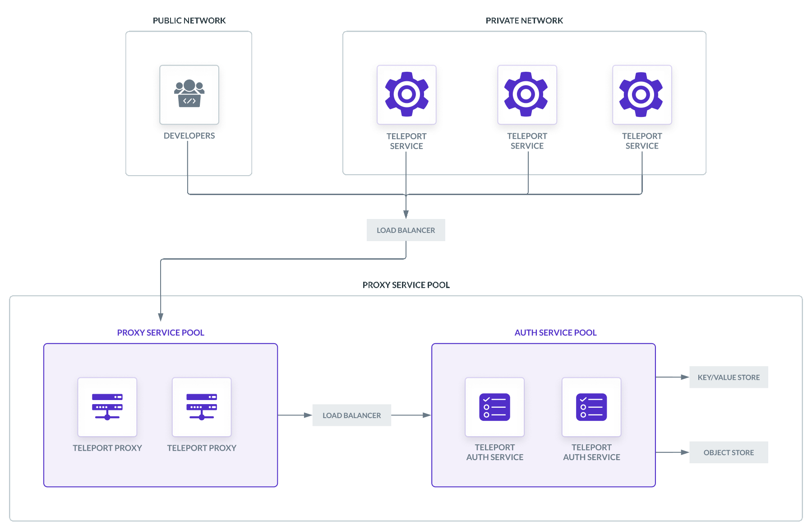Click the Load Balancer between proxies and auth

pyautogui.click(x=351, y=415)
